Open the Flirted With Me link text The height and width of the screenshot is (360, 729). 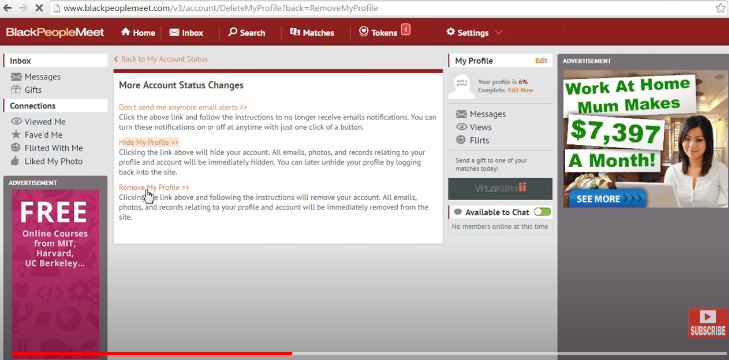tap(53, 148)
